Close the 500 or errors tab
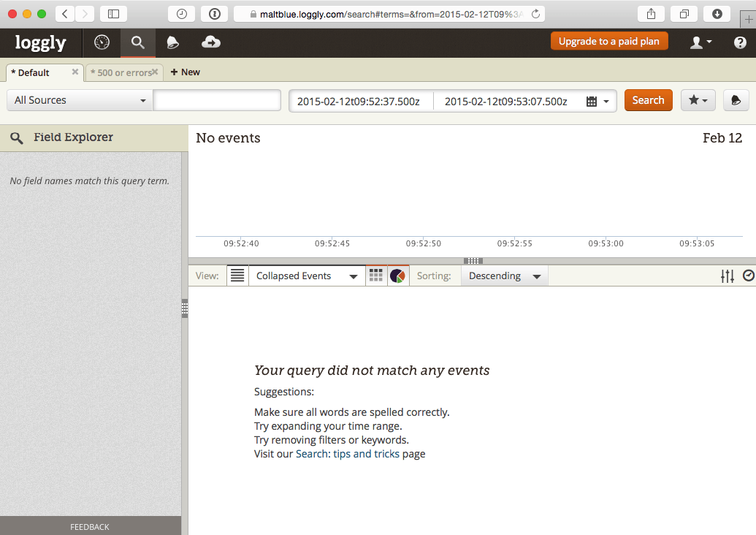The image size is (756, 535). (x=155, y=72)
